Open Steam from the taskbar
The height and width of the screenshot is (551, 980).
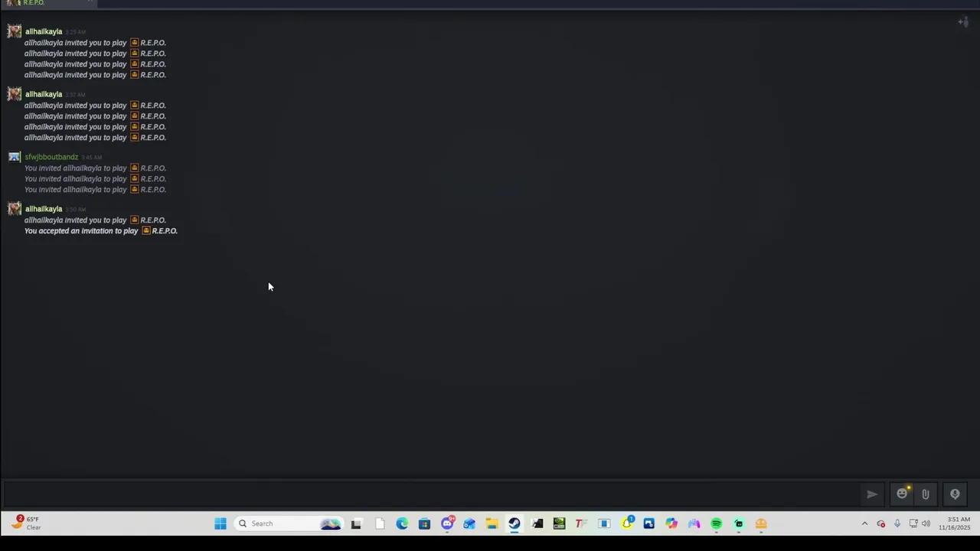tap(514, 523)
